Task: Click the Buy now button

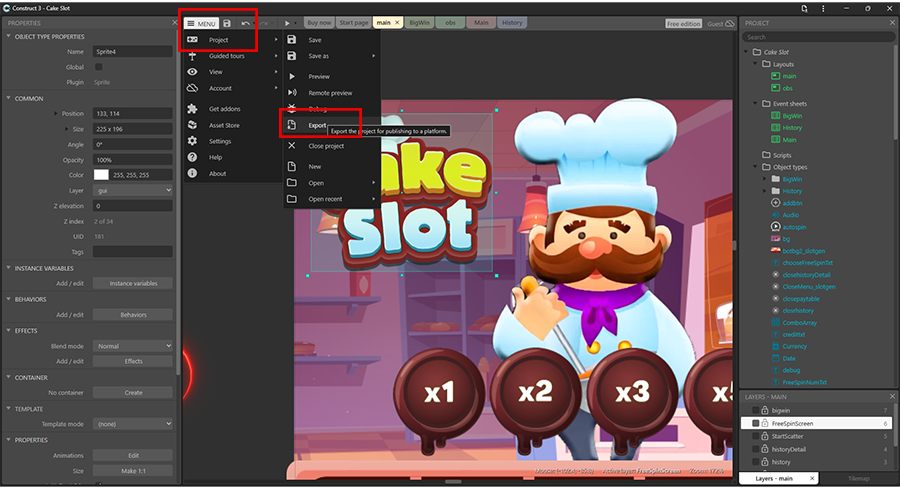Action: pyautogui.click(x=319, y=23)
